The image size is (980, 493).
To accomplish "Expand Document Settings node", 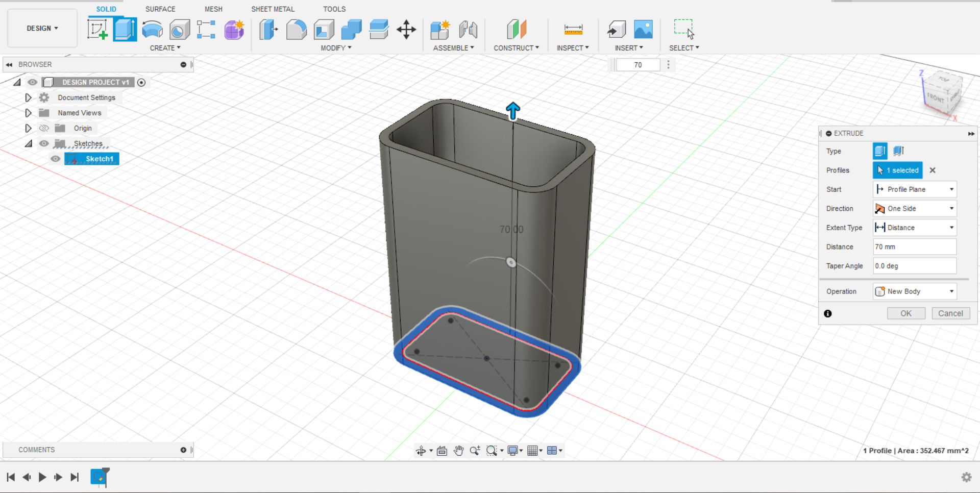I will [x=29, y=97].
